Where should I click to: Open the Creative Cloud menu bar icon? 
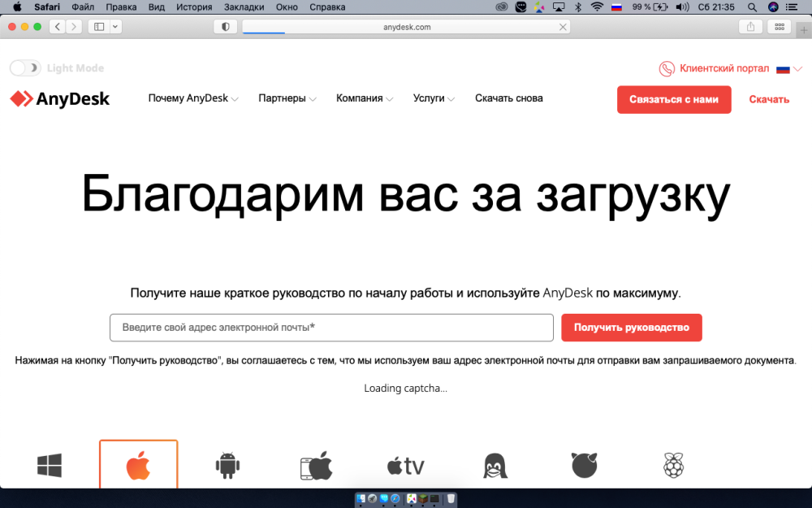coord(501,7)
